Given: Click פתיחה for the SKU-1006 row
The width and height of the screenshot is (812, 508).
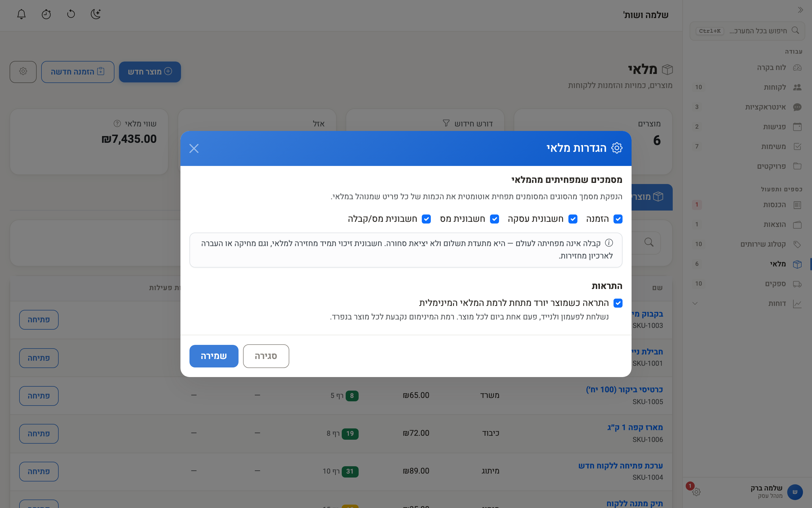Looking at the screenshot, I should pyautogui.click(x=39, y=434).
